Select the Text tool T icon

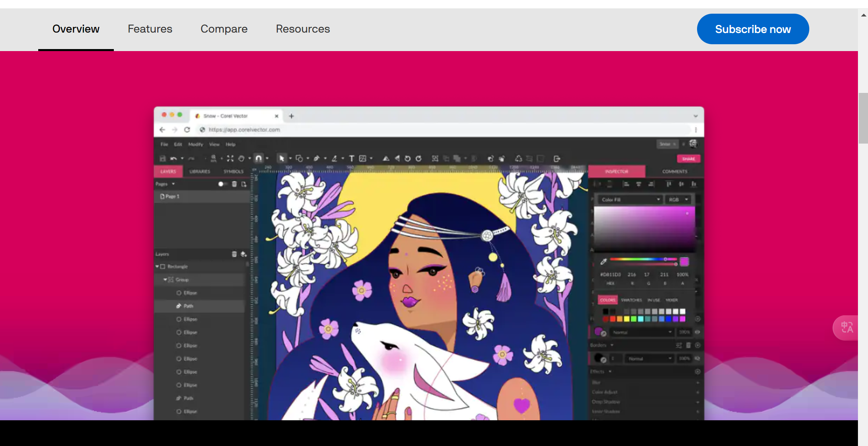pos(352,158)
